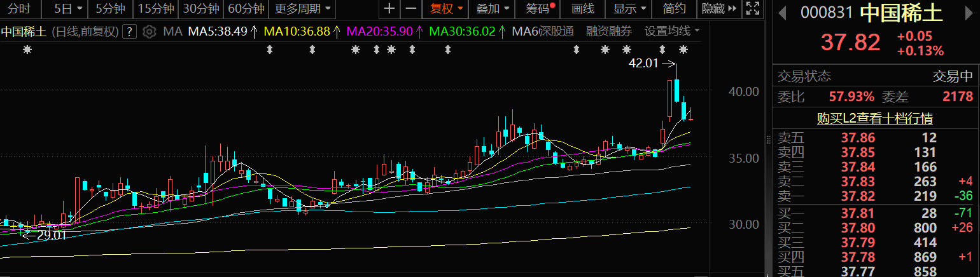The width and height of the screenshot is (980, 277).
Task: Expand the 更多周期 dropdown
Action: 302,9
